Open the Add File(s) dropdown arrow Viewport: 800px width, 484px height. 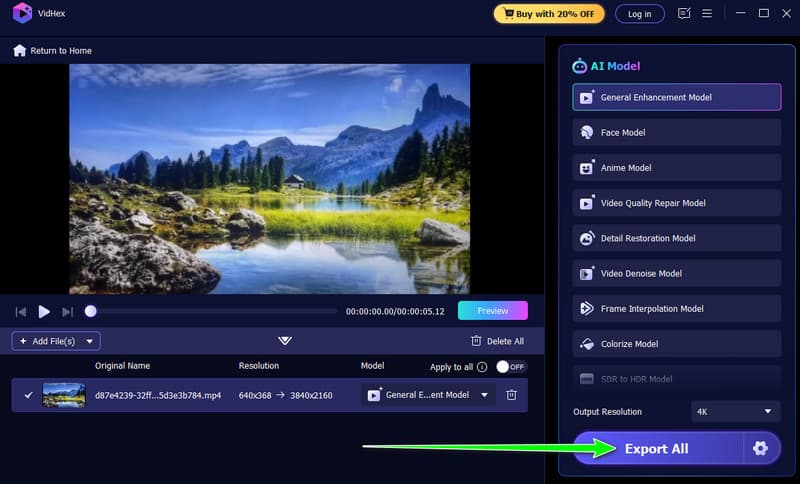pyautogui.click(x=90, y=341)
